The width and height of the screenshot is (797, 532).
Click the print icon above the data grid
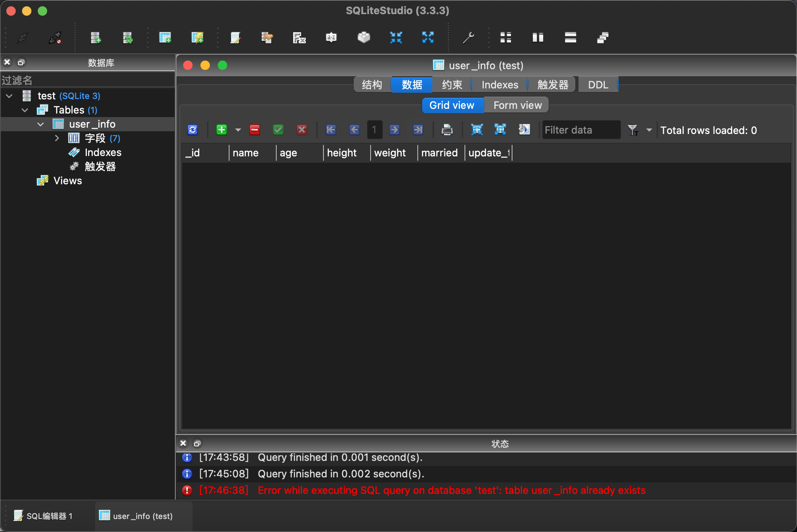447,130
